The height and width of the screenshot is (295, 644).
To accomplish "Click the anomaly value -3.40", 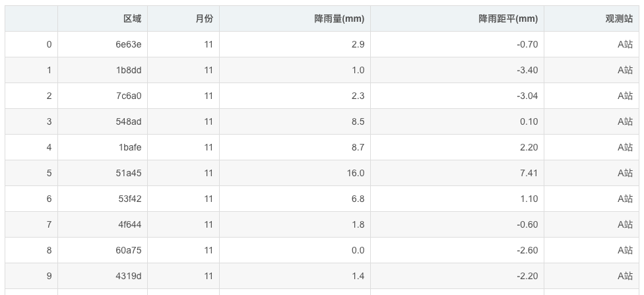I will [457, 70].
